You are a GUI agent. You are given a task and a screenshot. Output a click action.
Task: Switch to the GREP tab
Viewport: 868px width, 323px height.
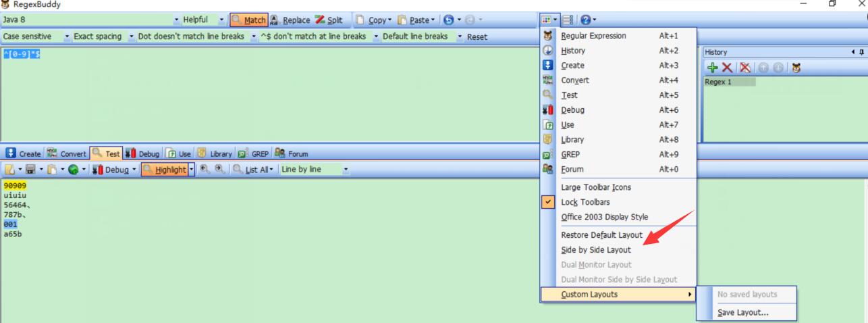254,153
